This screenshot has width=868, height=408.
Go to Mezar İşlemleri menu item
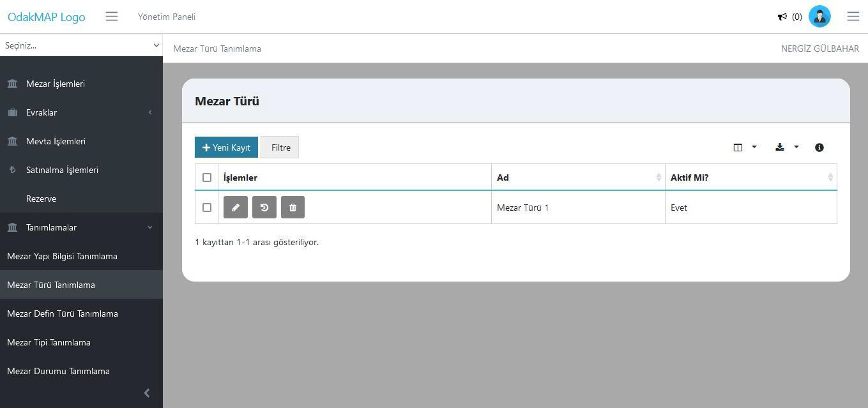(x=56, y=84)
